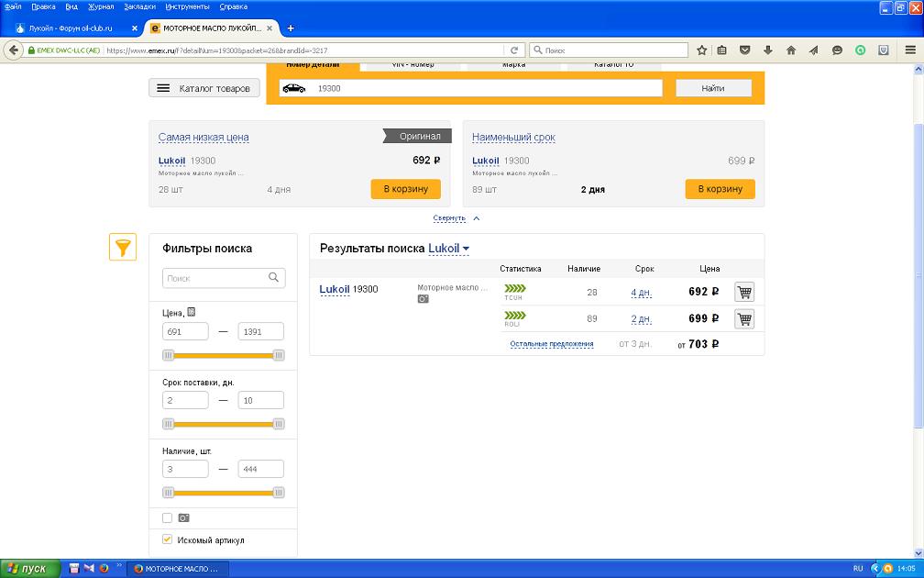Screen dimensions: 924x578
Task: Open the Справка menu
Action: [x=234, y=7]
